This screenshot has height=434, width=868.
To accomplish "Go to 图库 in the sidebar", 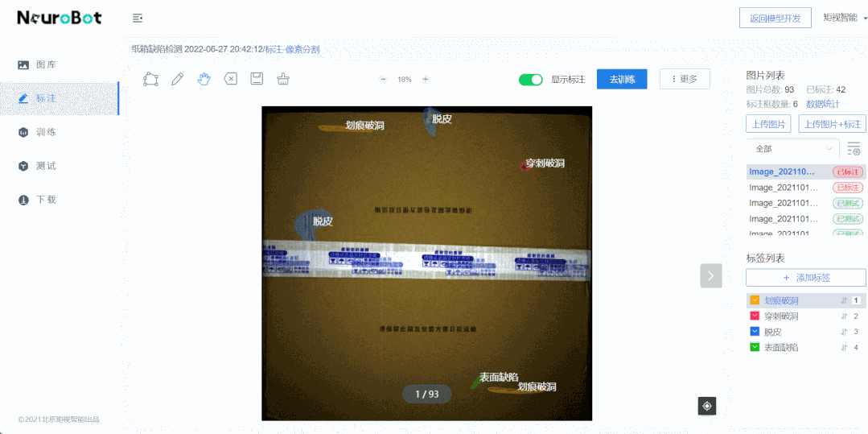I will coord(46,64).
